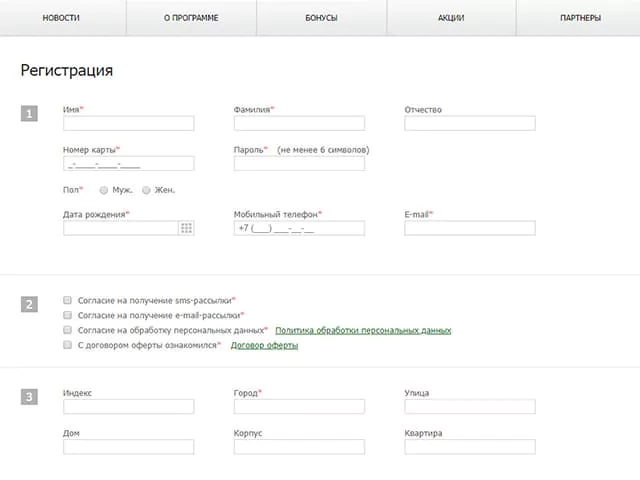Select the Номер карты field
The height and width of the screenshot is (480, 640).
point(129,164)
